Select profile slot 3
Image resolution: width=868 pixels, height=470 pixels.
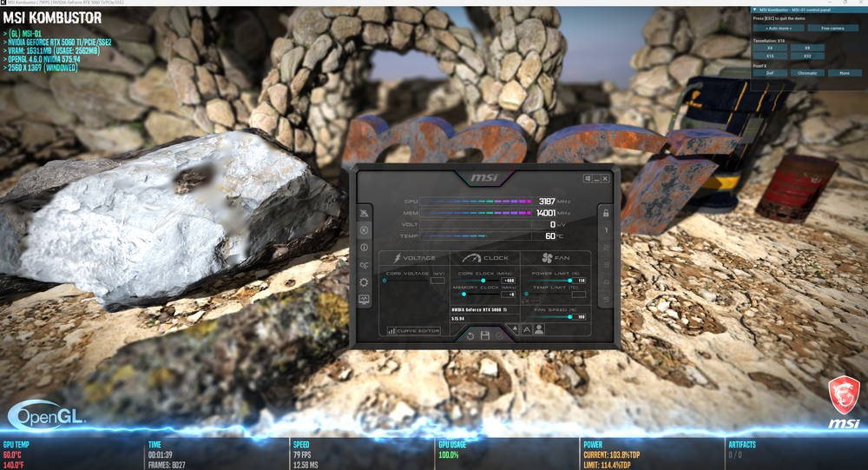(606, 265)
